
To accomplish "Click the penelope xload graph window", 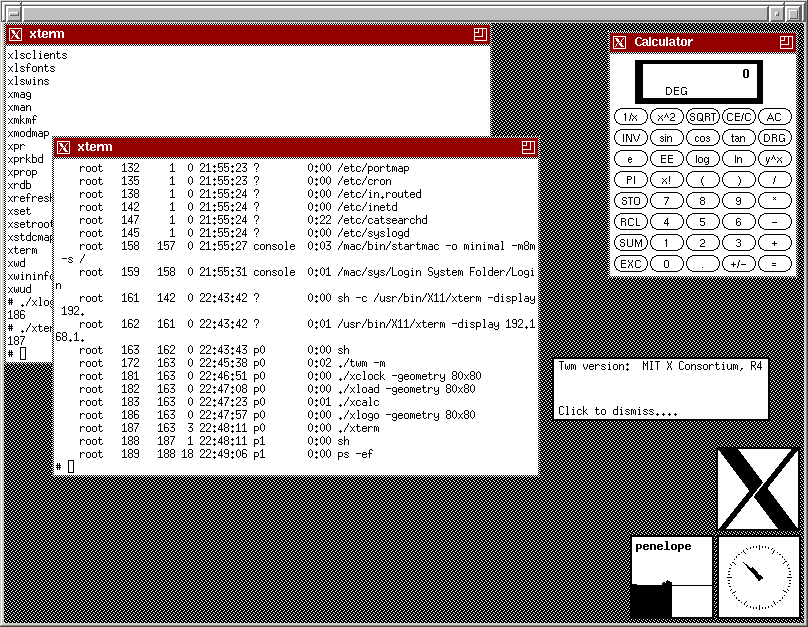I will tap(671, 578).
